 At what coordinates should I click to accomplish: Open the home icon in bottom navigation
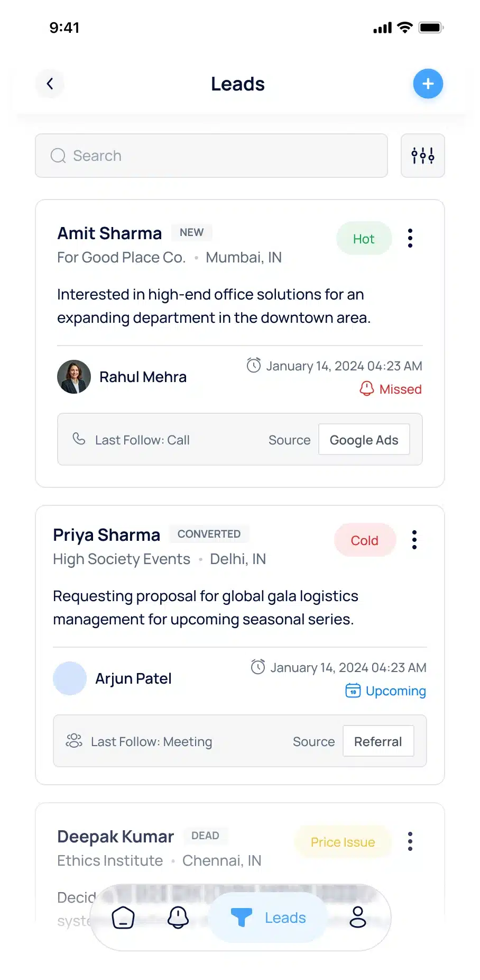point(123,918)
